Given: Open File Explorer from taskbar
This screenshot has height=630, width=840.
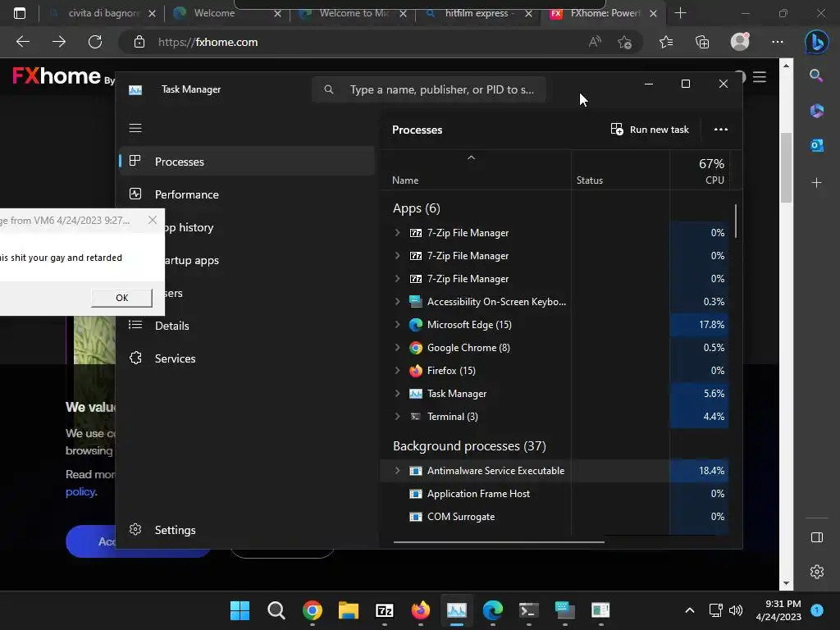Looking at the screenshot, I should tap(348, 610).
